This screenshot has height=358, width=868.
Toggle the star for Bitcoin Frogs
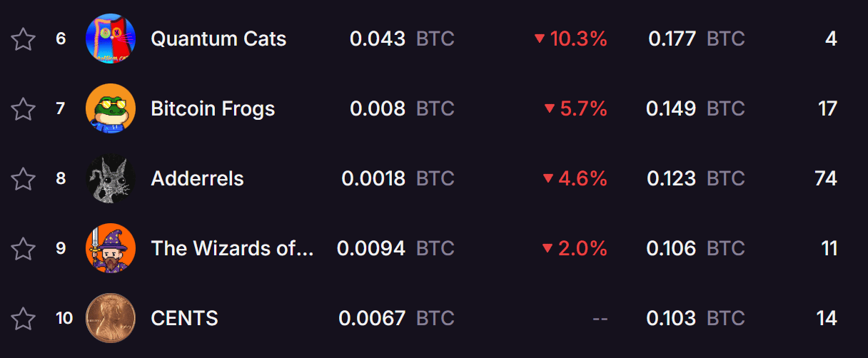pos(24,109)
